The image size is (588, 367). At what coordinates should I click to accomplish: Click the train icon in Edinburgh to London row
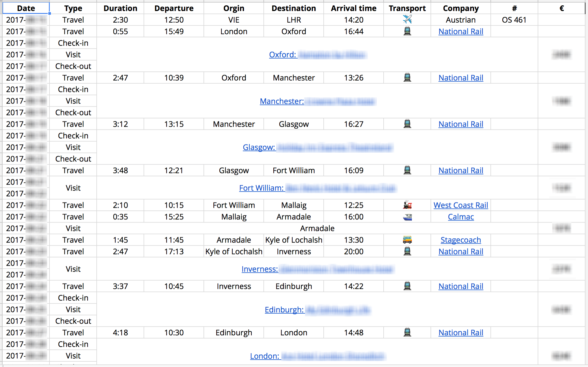[x=407, y=333]
